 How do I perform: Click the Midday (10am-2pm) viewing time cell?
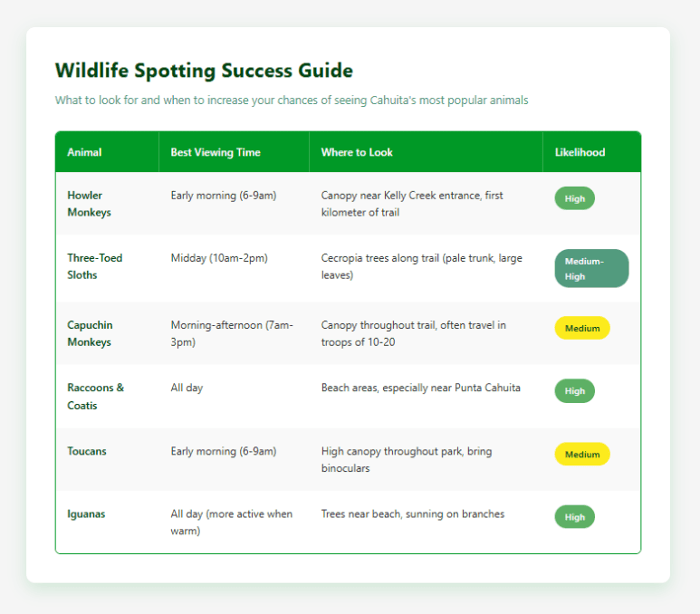coord(219,258)
